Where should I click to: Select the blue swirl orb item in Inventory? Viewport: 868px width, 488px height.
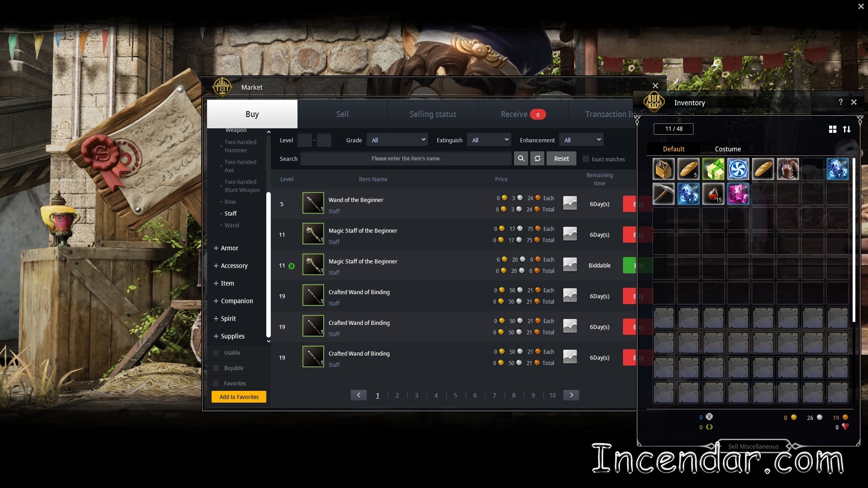tap(738, 169)
